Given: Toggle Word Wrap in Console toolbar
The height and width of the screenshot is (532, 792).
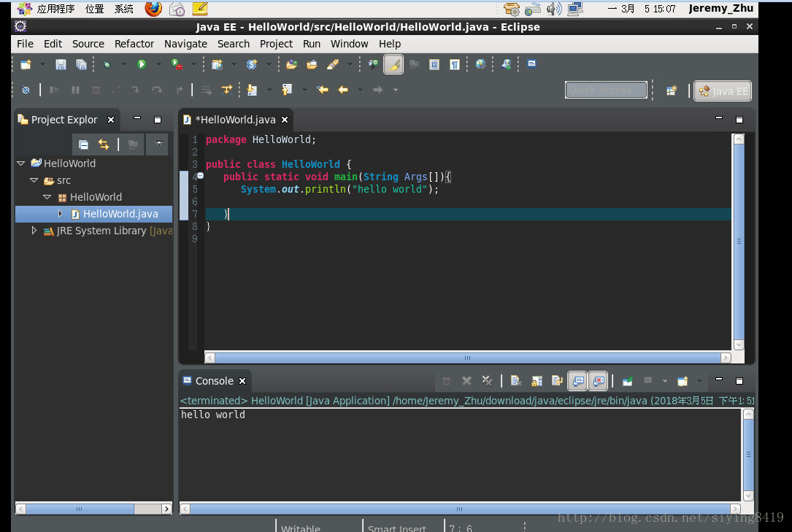Looking at the screenshot, I should (x=557, y=381).
